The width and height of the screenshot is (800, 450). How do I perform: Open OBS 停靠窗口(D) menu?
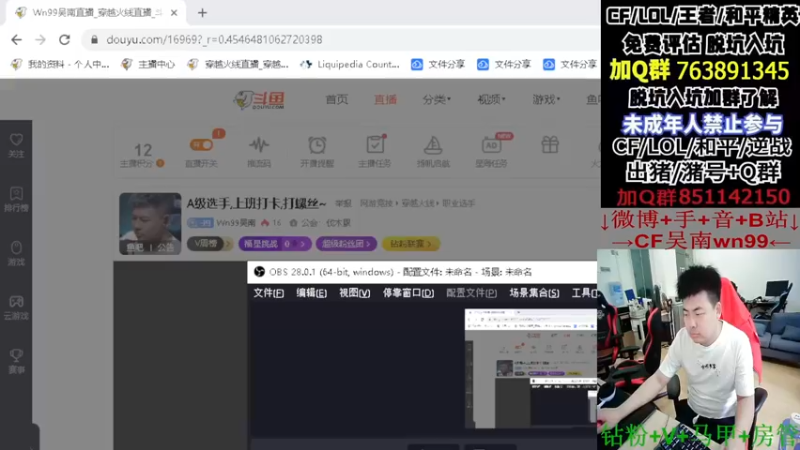coord(409,293)
